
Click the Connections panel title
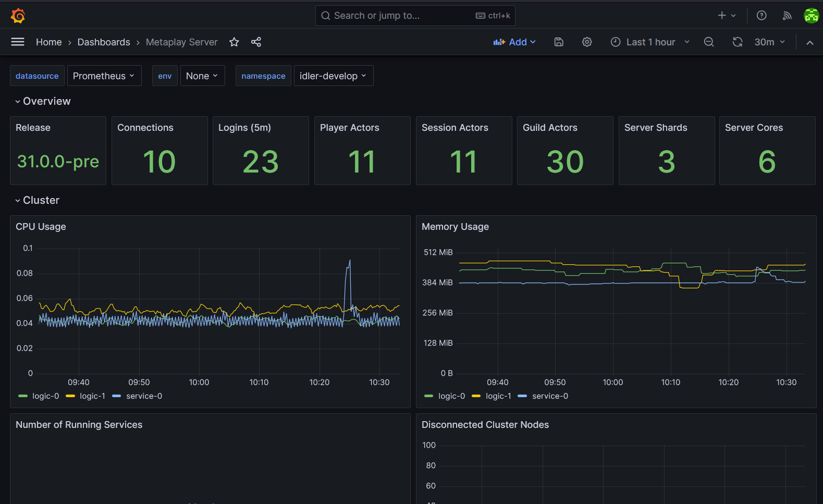tap(145, 128)
